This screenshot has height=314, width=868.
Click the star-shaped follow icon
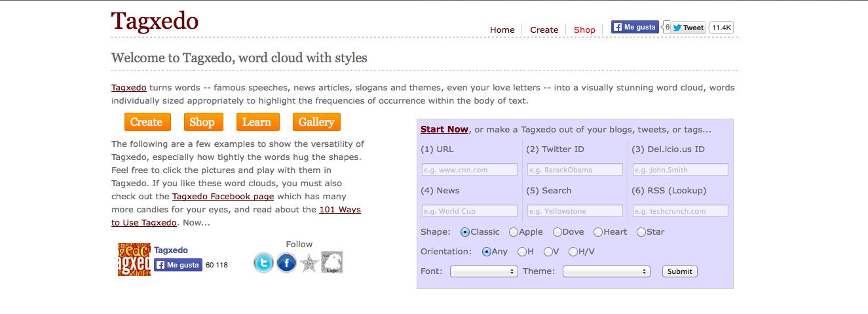309,264
